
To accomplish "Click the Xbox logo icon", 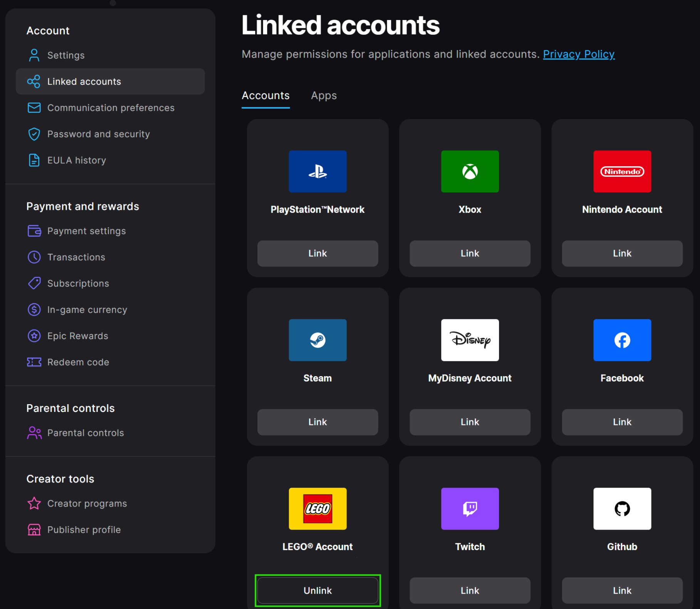I will click(x=470, y=171).
